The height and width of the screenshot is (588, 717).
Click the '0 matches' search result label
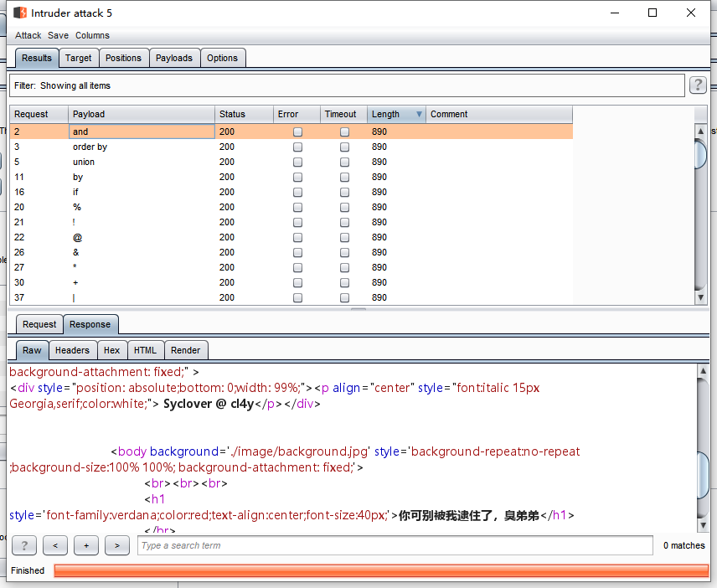coord(684,545)
